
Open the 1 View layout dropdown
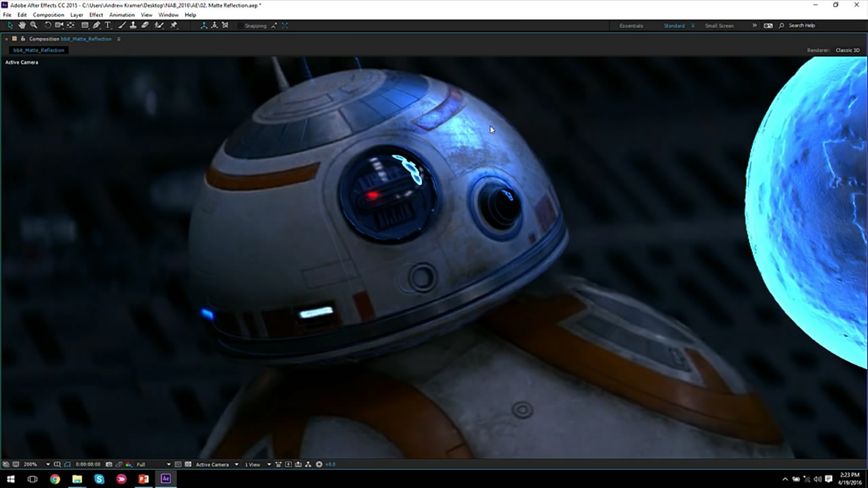click(x=258, y=464)
